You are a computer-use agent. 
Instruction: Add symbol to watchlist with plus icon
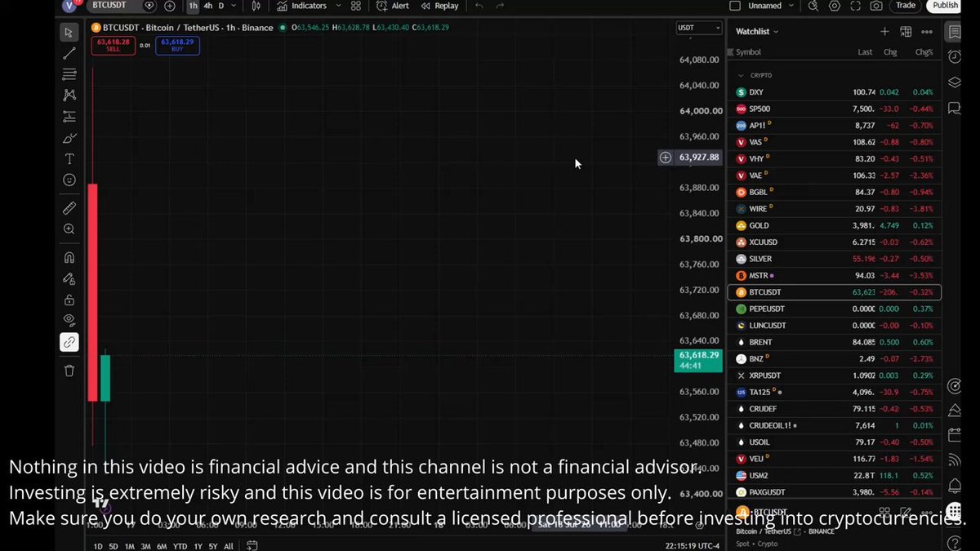(x=884, y=32)
